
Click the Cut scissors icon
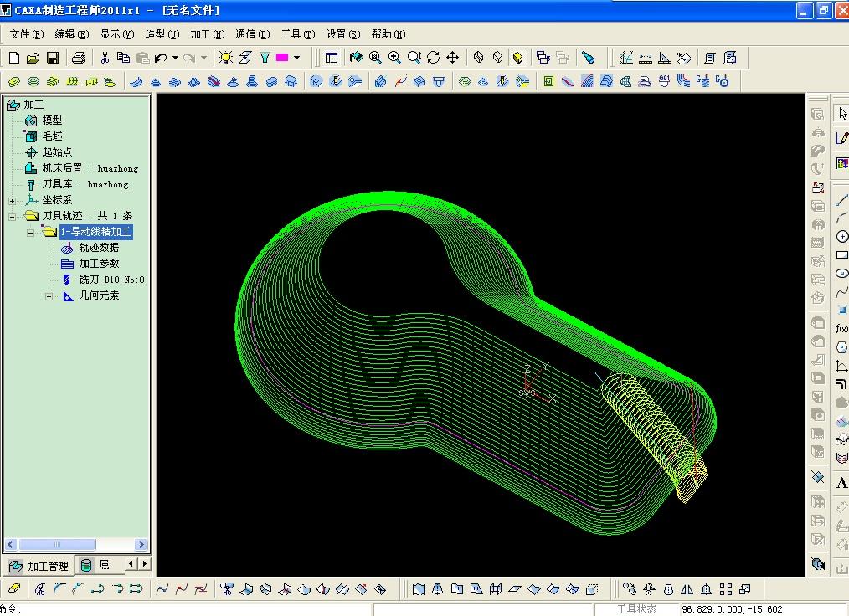click(x=105, y=58)
